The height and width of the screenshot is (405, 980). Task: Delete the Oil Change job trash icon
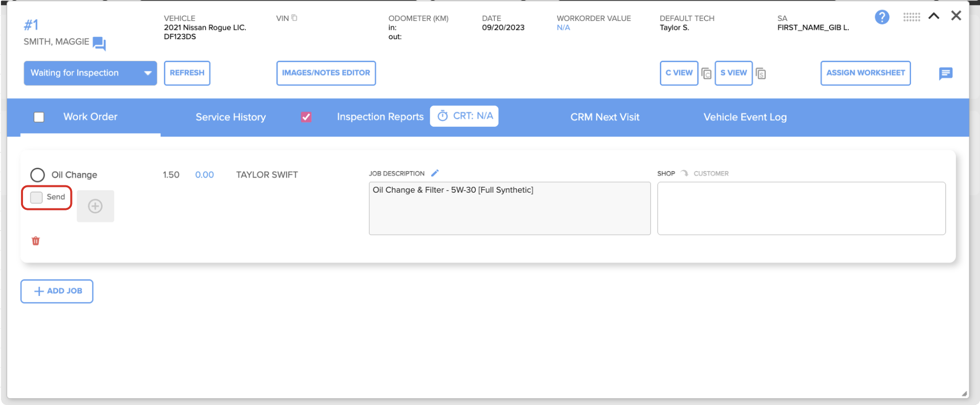pyautogui.click(x=36, y=241)
